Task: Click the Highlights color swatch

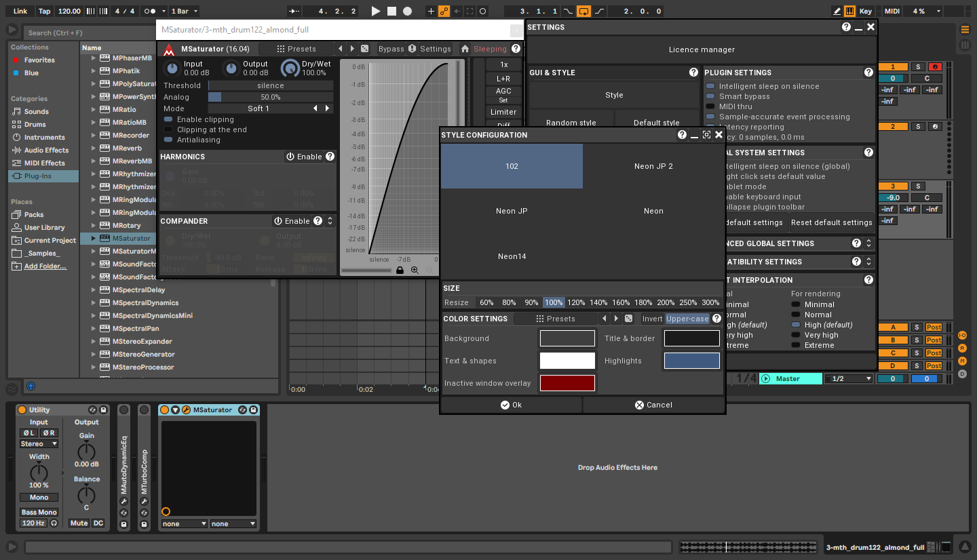Action: pyautogui.click(x=692, y=361)
